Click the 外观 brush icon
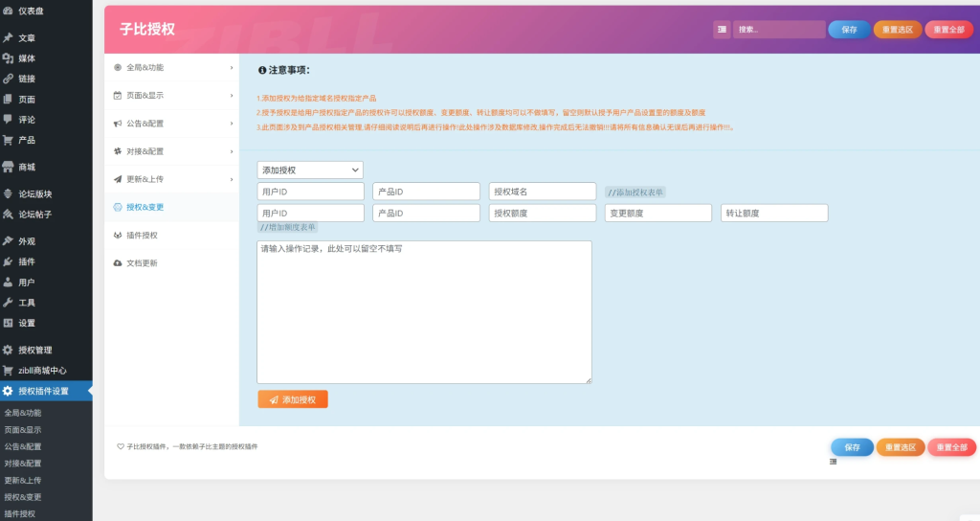Screen dimensions: 980x521 point(8,240)
